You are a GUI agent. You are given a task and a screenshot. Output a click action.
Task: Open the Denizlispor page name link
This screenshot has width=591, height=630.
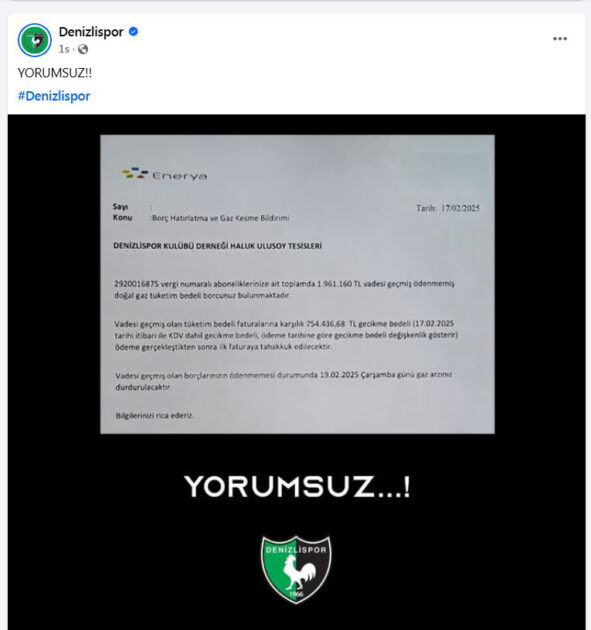(x=91, y=32)
